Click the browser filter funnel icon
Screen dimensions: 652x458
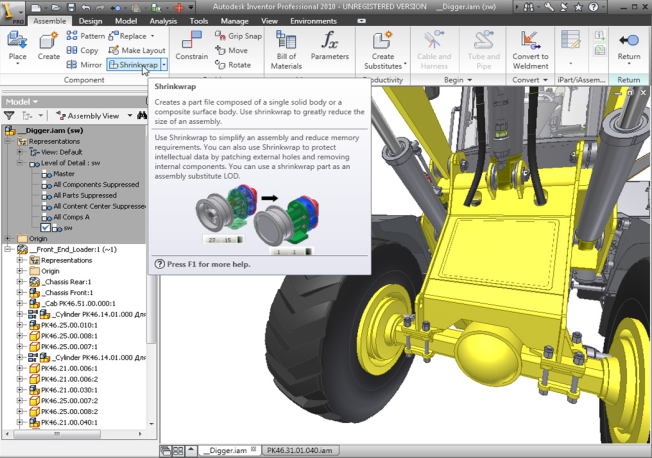pos(9,116)
